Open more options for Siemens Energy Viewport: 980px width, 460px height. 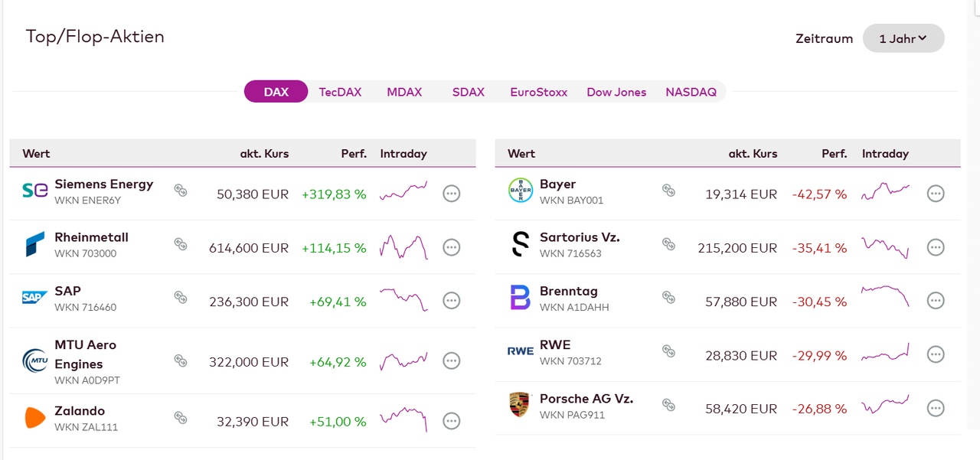click(452, 194)
